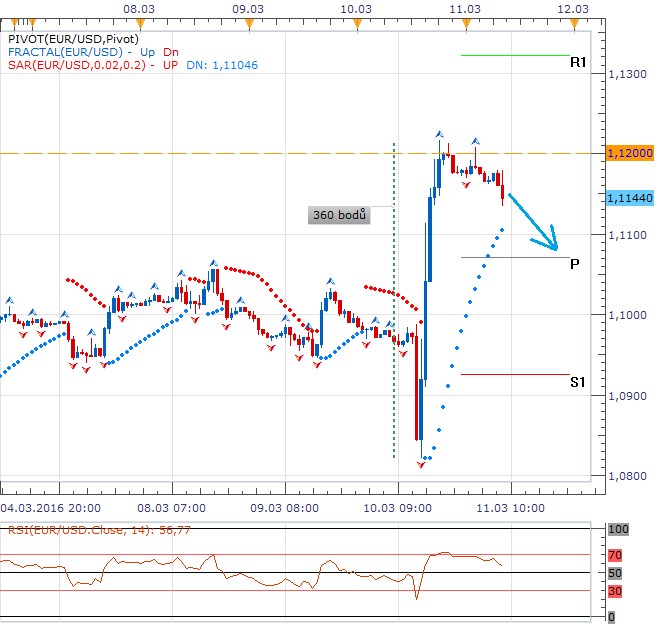This screenshot has height=624, width=663.
Task: Click the blue 1,11440 current price tag
Action: click(630, 198)
